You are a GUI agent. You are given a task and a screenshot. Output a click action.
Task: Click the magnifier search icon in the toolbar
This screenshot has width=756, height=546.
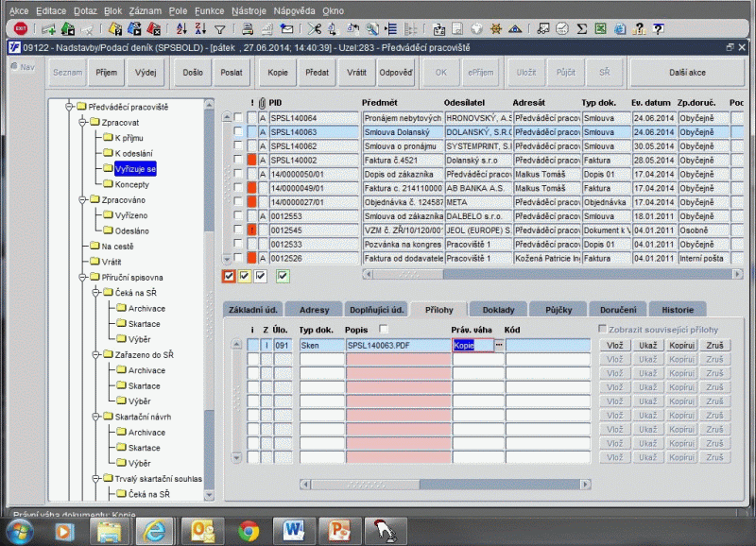click(x=372, y=29)
